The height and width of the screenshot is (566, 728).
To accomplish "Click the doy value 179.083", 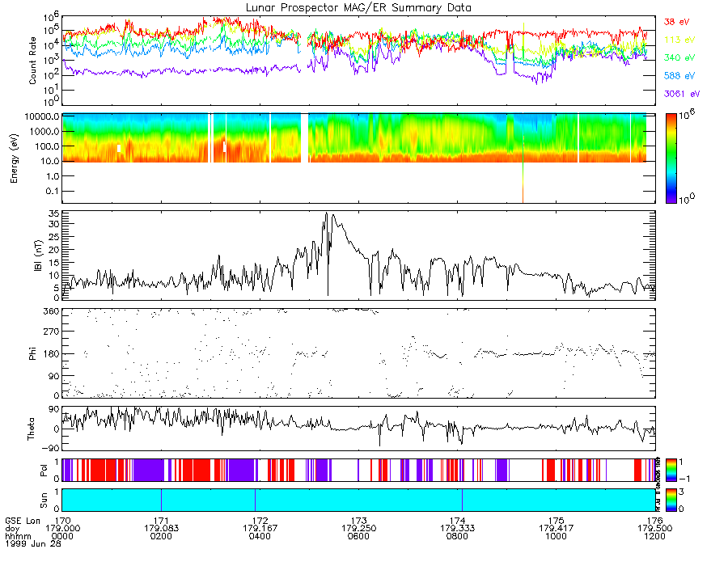I will pos(161,529).
